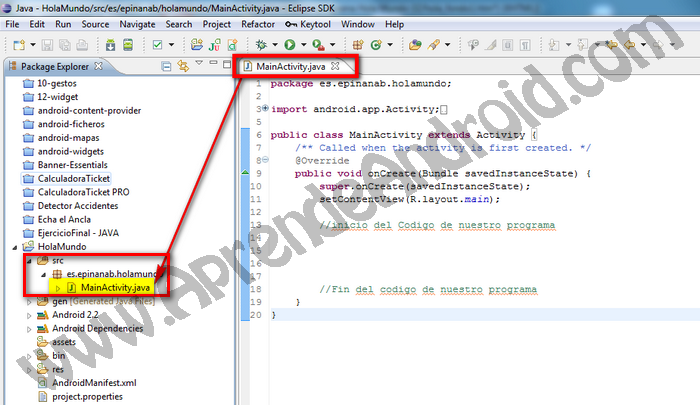
Task: Open the Window menu
Action: (x=358, y=24)
